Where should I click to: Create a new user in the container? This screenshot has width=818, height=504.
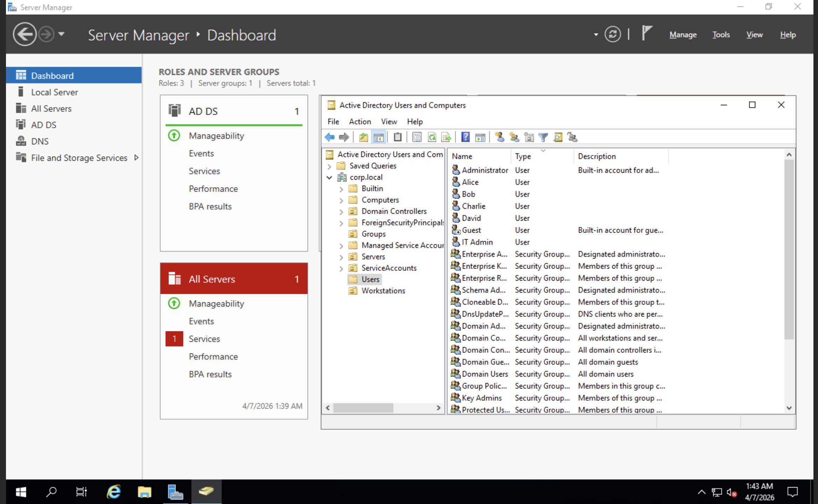tap(500, 137)
